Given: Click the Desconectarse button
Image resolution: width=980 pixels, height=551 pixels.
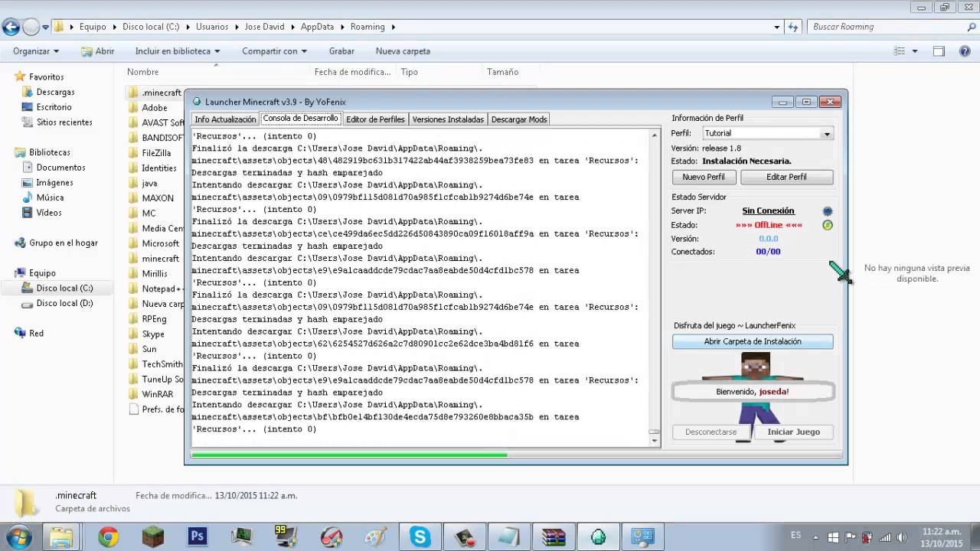Looking at the screenshot, I should click(x=710, y=432).
